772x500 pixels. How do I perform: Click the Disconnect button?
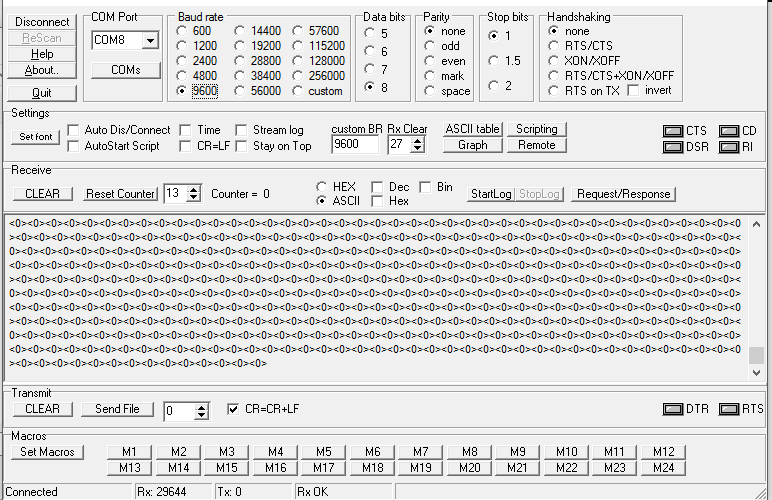[x=42, y=22]
